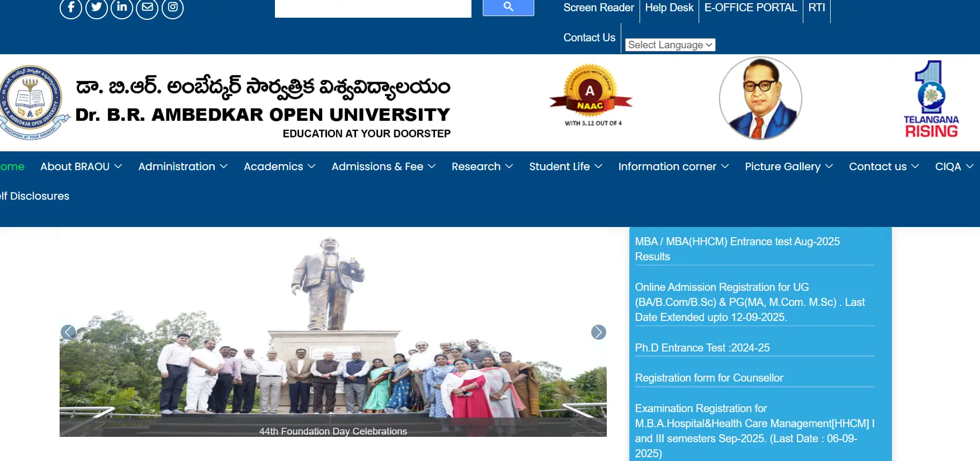The width and height of the screenshot is (980, 461).
Task: Expand the Admissions & Fee menu
Action: pos(383,166)
